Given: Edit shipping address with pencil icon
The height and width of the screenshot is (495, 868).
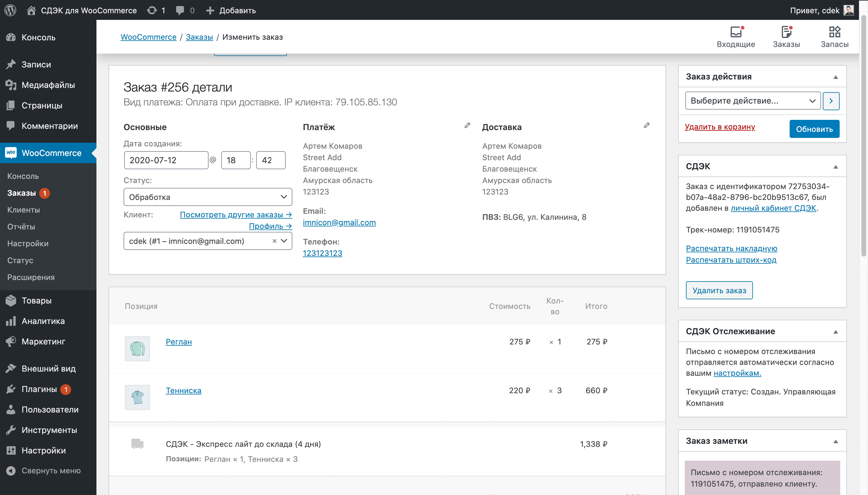Looking at the screenshot, I should pos(646,126).
